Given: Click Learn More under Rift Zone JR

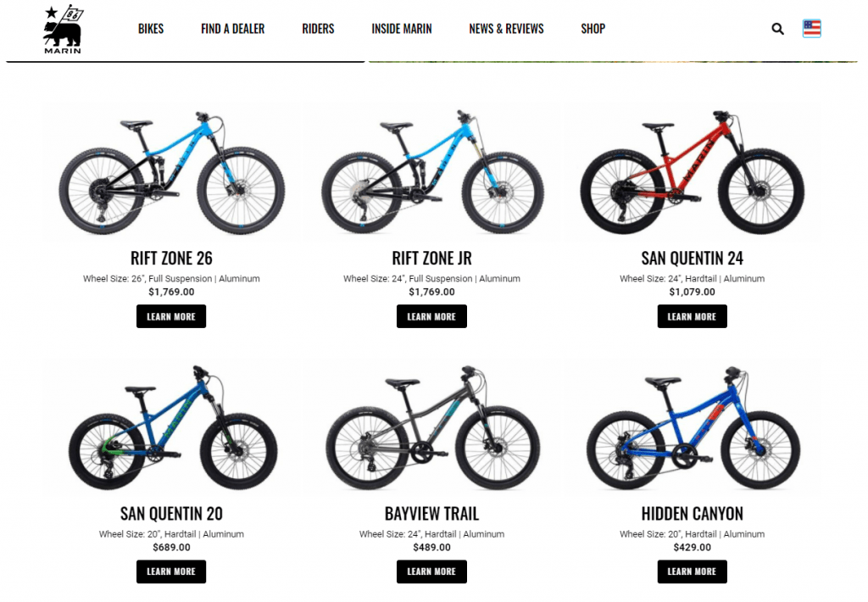Looking at the screenshot, I should 431,316.
